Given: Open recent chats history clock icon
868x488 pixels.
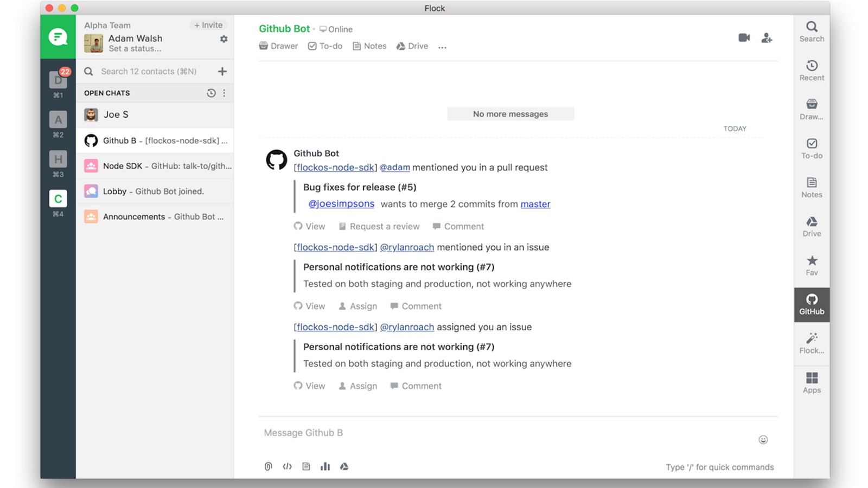Looking at the screenshot, I should (x=211, y=93).
